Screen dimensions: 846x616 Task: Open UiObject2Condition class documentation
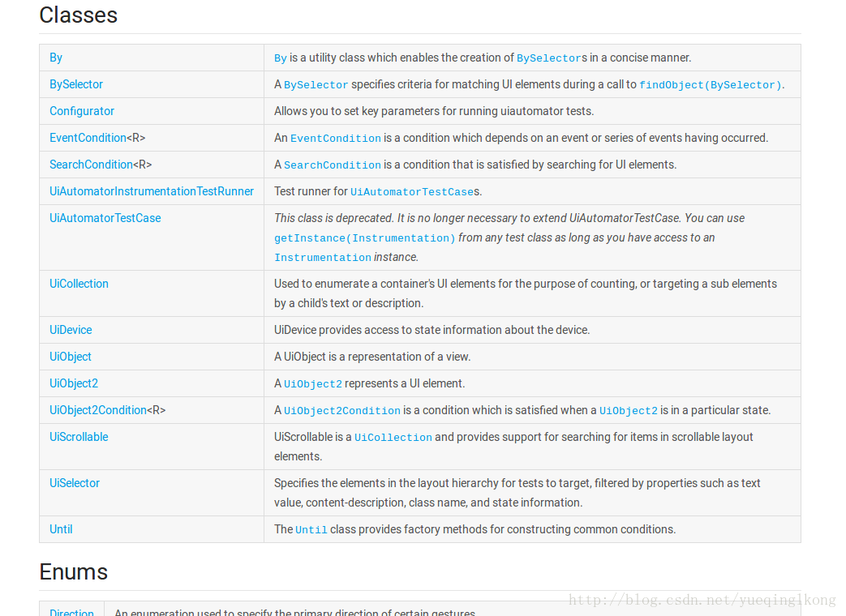pos(98,410)
